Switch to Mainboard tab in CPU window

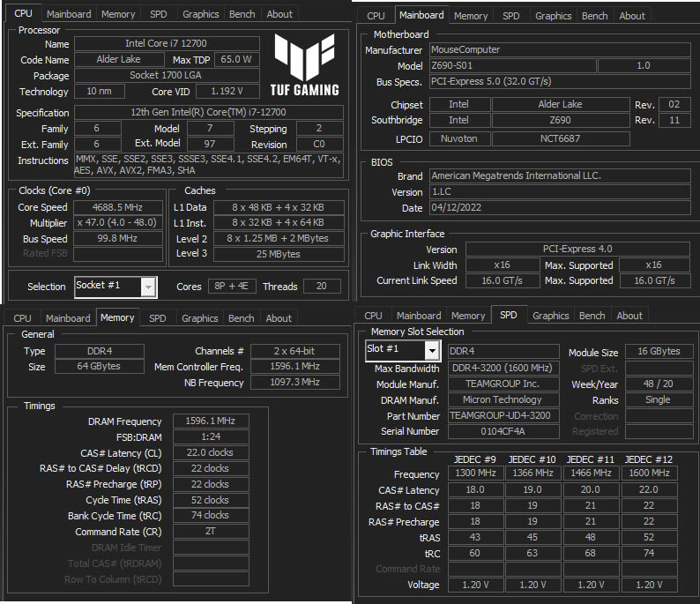69,14
